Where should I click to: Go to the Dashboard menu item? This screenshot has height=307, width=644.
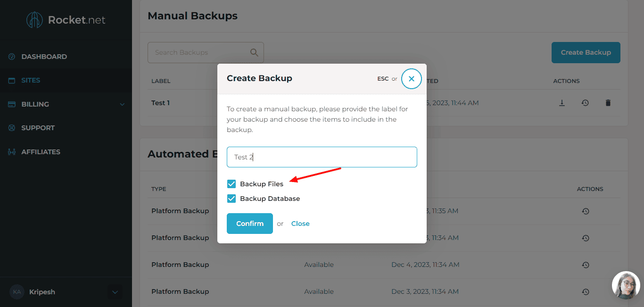44,57
